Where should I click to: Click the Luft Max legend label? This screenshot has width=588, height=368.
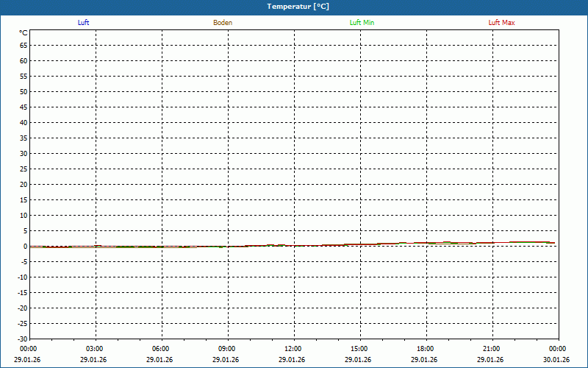point(501,23)
